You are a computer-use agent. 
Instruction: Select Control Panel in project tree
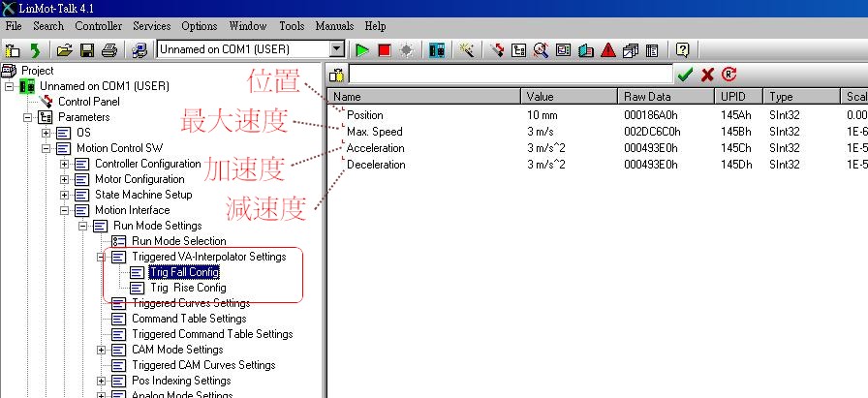point(88,102)
